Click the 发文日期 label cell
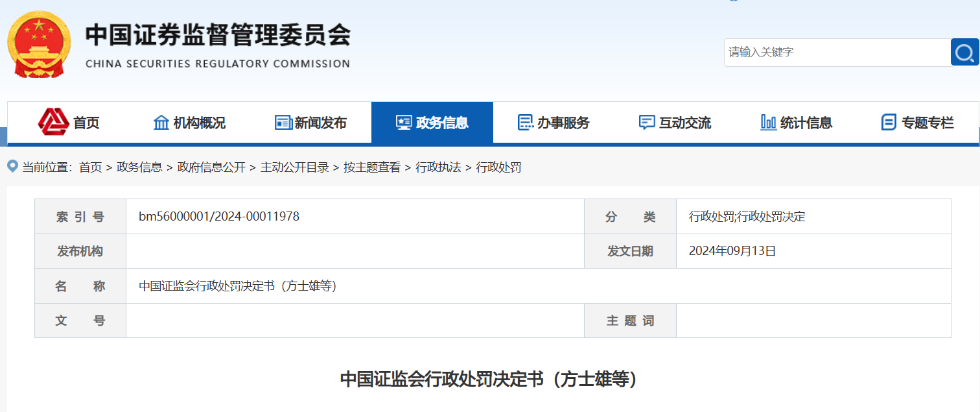 pyautogui.click(x=630, y=251)
